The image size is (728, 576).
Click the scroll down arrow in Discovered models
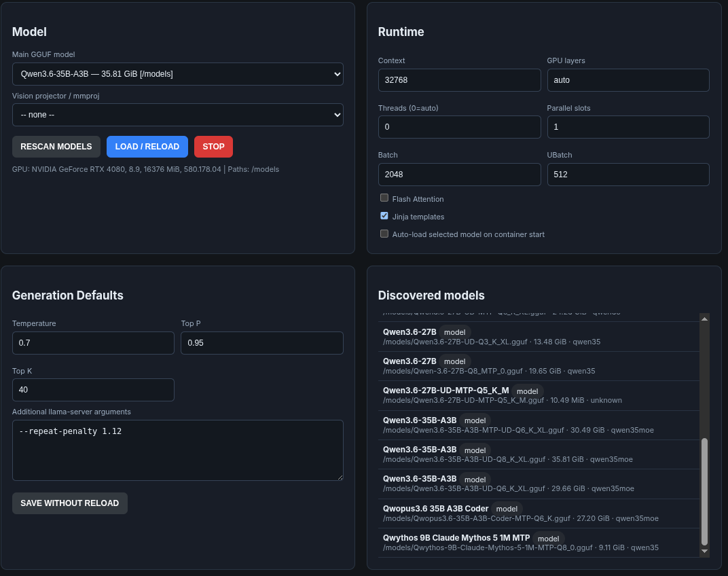click(x=704, y=552)
